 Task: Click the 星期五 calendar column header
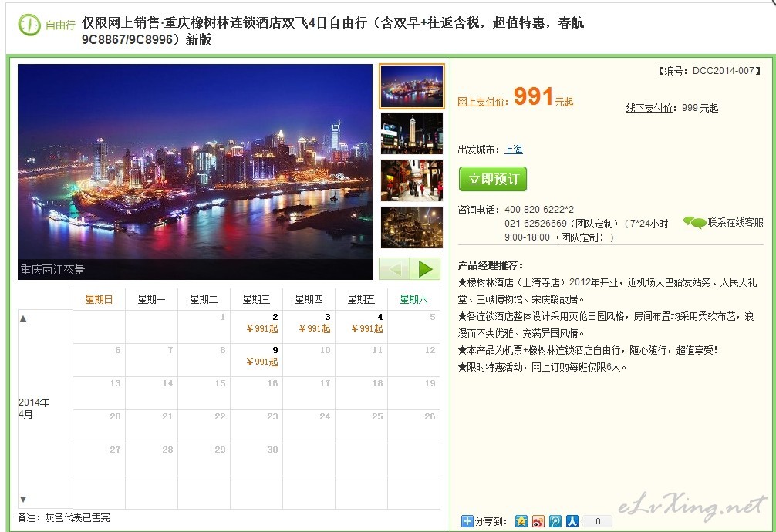click(361, 299)
